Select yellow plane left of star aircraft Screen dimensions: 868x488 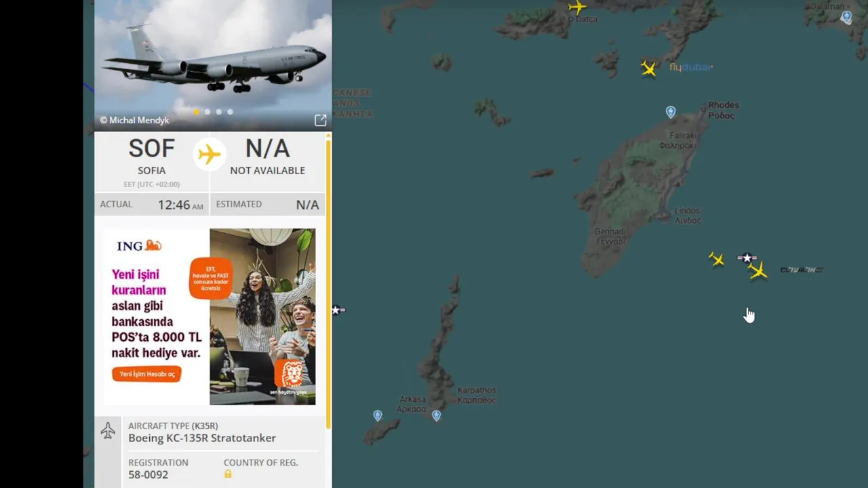coord(717,259)
